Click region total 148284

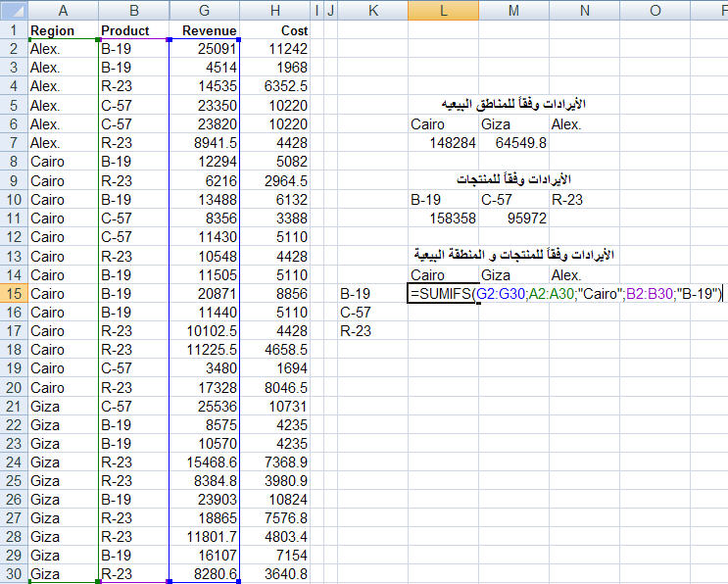453,142
